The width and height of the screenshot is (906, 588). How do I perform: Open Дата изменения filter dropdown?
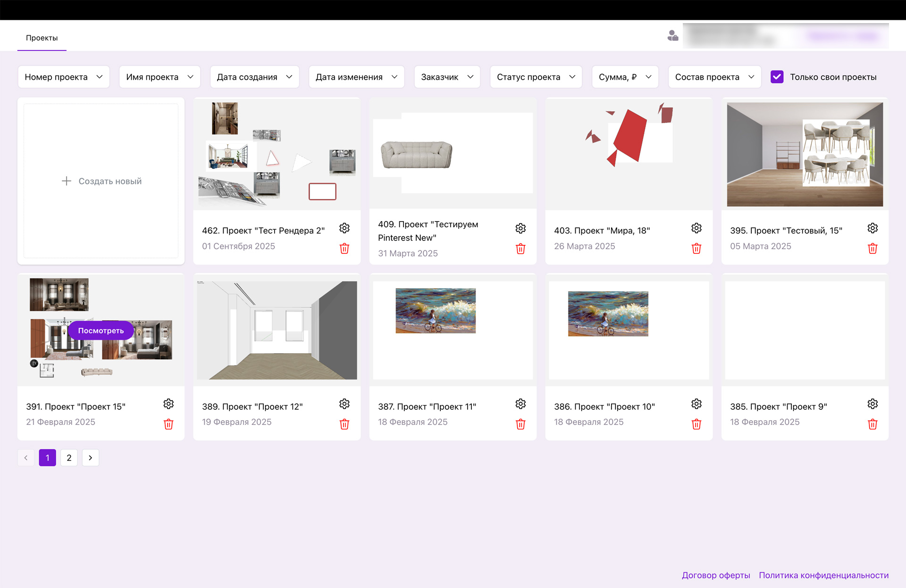point(357,77)
